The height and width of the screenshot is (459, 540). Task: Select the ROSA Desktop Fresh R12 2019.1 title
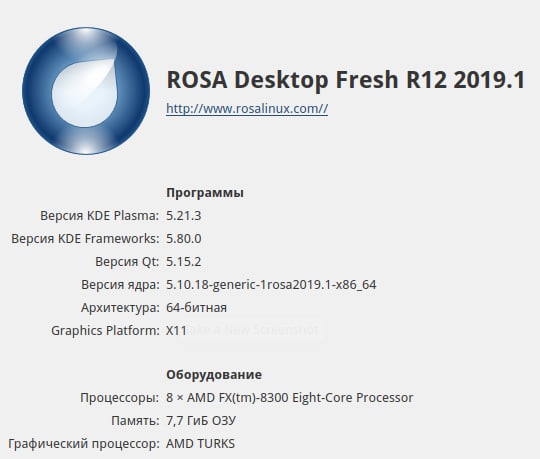click(346, 80)
